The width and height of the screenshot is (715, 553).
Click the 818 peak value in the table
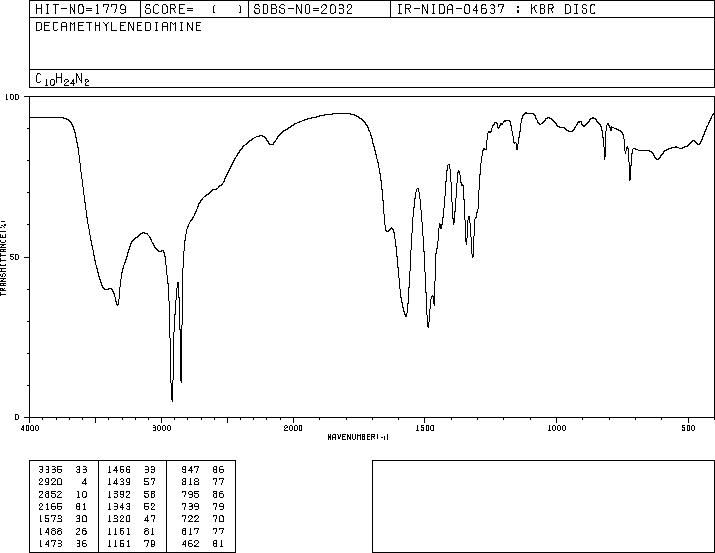[190, 482]
